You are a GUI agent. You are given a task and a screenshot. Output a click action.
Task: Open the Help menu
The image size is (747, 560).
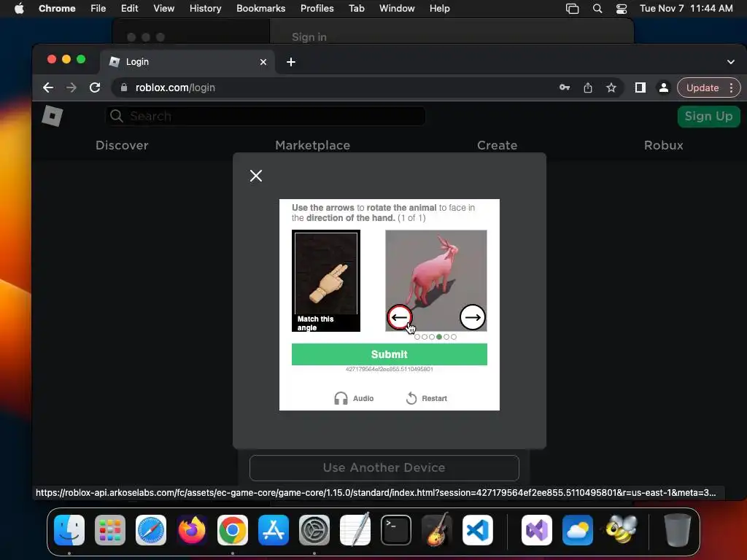click(x=439, y=8)
